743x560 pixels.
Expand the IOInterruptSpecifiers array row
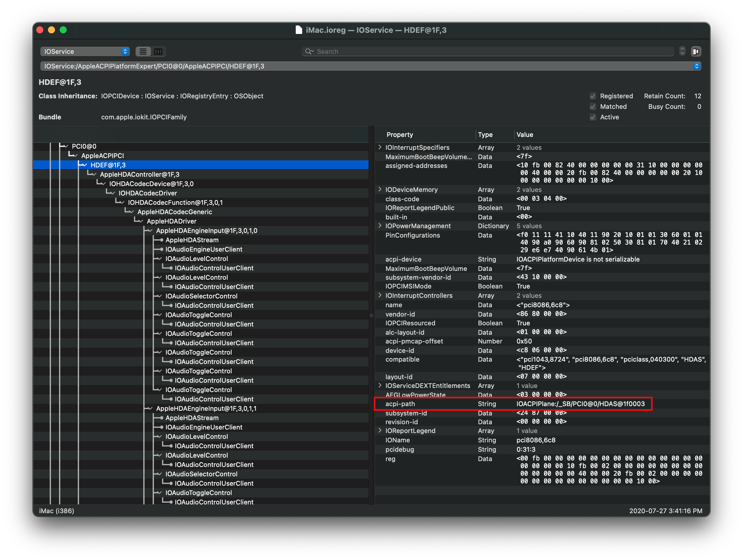click(380, 147)
